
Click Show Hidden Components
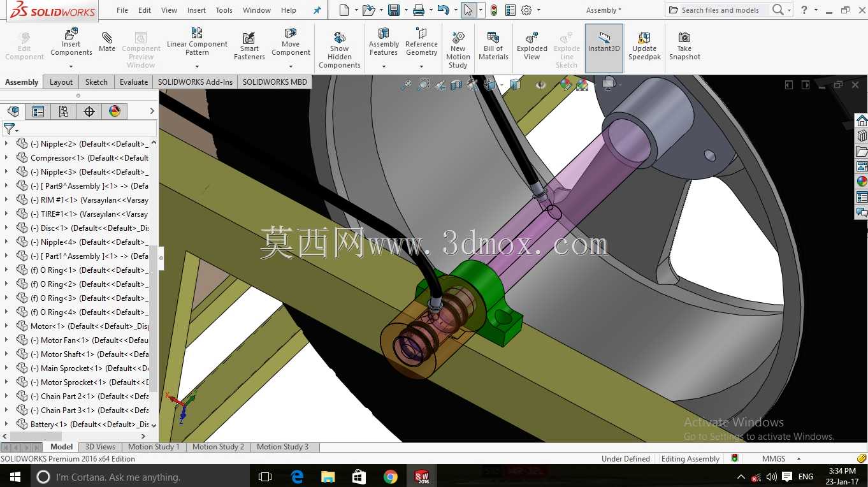(340, 49)
